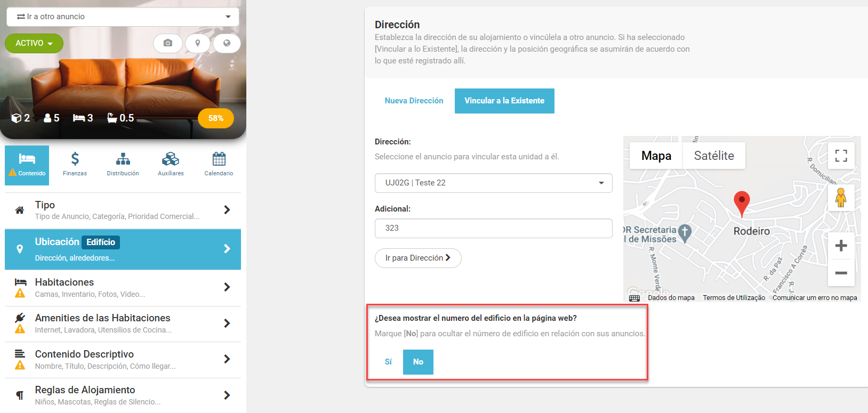Image resolution: width=868 pixels, height=413 pixels.
Task: Open 'Termos de Utilização' link
Action: (734, 298)
